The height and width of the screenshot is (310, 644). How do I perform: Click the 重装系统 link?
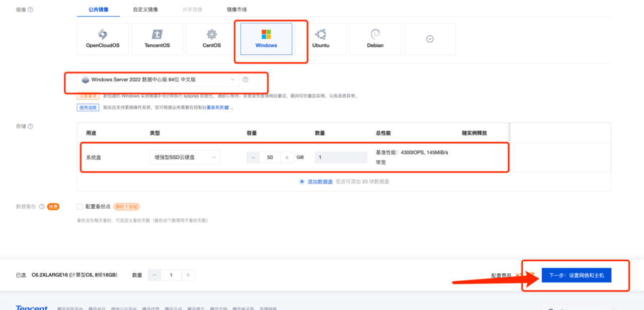point(217,108)
